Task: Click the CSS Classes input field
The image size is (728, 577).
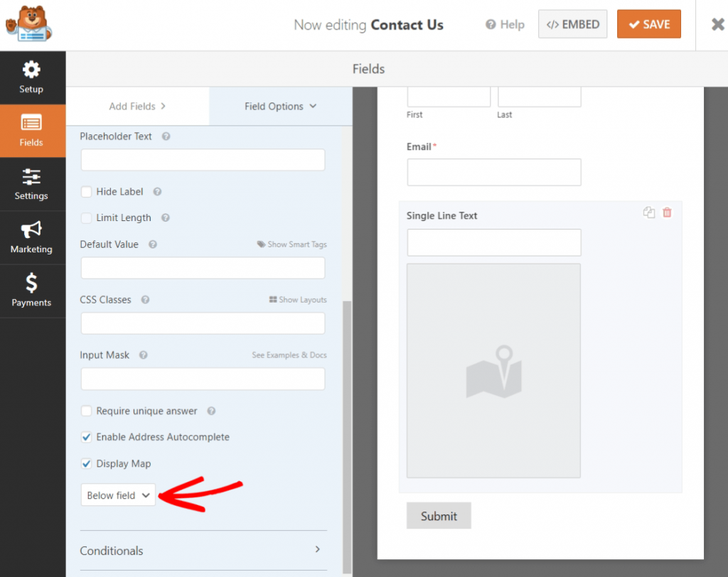Action: (x=203, y=323)
